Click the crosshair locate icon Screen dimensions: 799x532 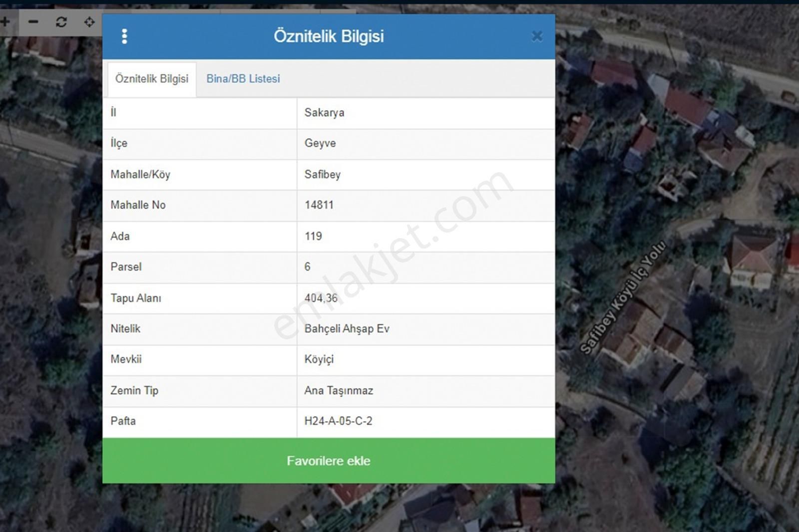pyautogui.click(x=89, y=22)
